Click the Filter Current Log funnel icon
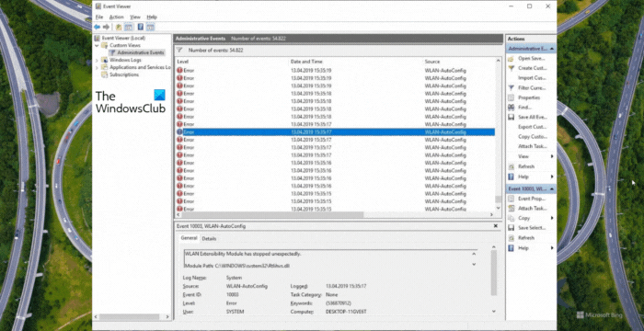The image size is (644, 331). pos(511,88)
